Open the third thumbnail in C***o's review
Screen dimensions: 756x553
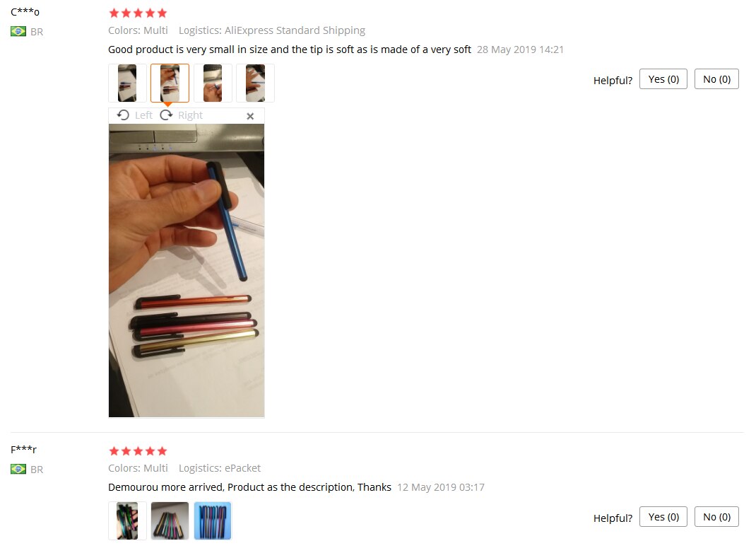(x=213, y=83)
